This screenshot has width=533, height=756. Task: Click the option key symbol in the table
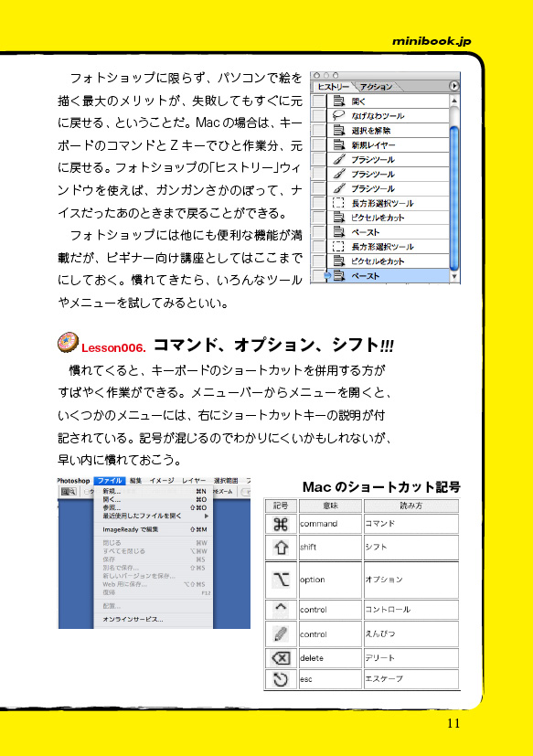tap(281, 580)
